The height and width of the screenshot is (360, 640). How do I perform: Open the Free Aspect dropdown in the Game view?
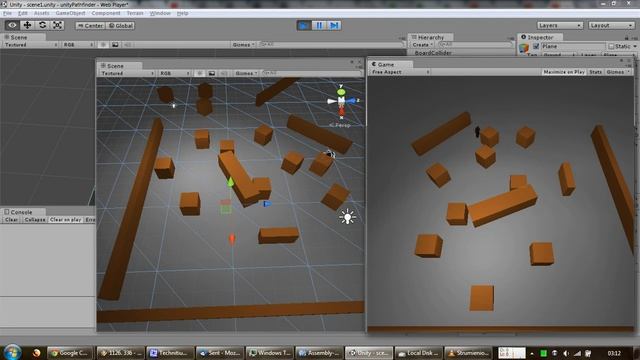[400, 72]
